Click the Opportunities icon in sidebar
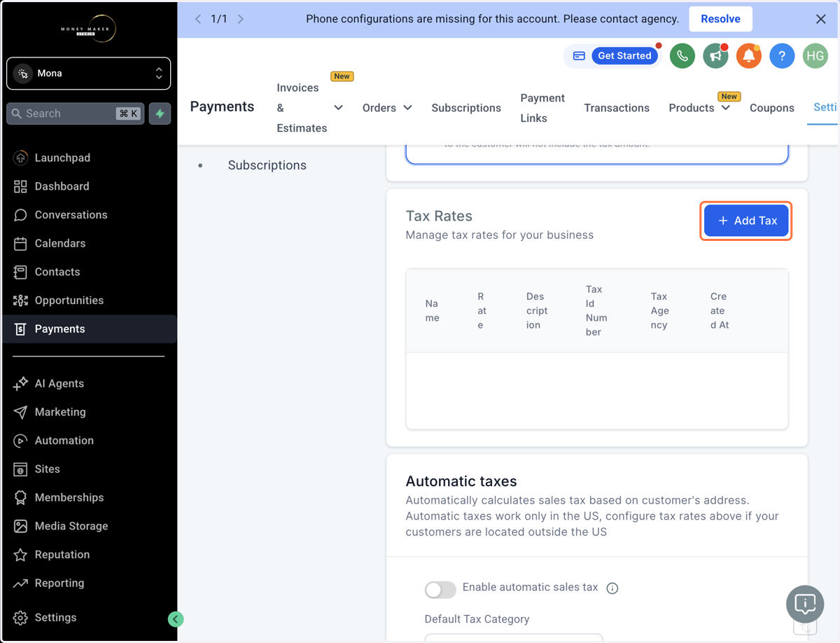Image resolution: width=840 pixels, height=643 pixels. click(x=20, y=300)
